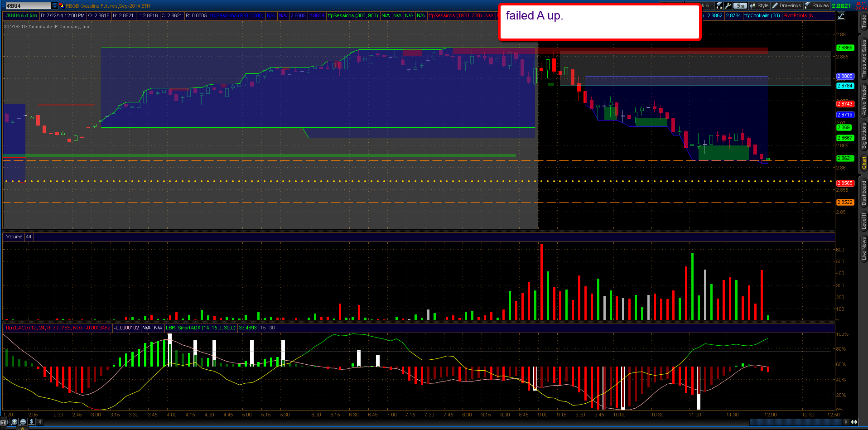Click the double-arrow icon at bottom right corner
This screenshot has width=868, height=430.
(854, 422)
